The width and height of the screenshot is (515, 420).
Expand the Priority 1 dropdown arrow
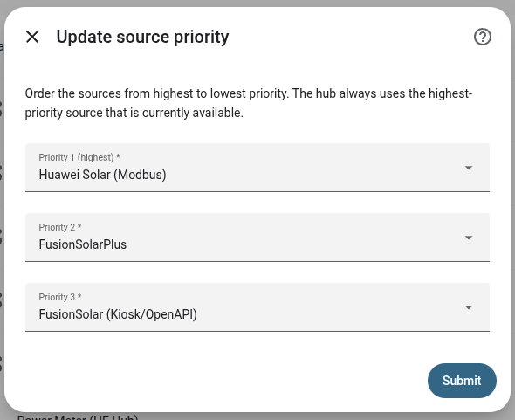pos(469,168)
